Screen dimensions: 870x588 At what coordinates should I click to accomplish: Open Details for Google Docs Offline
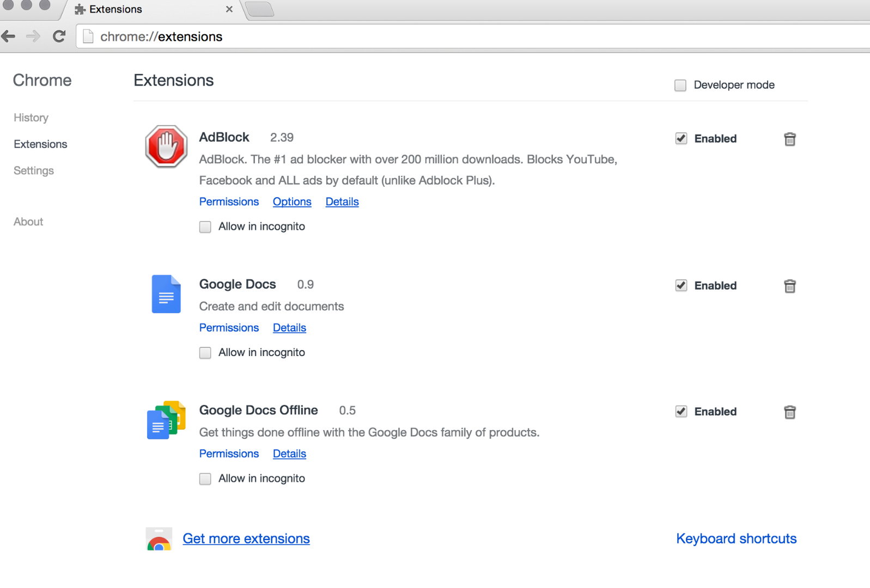(289, 454)
